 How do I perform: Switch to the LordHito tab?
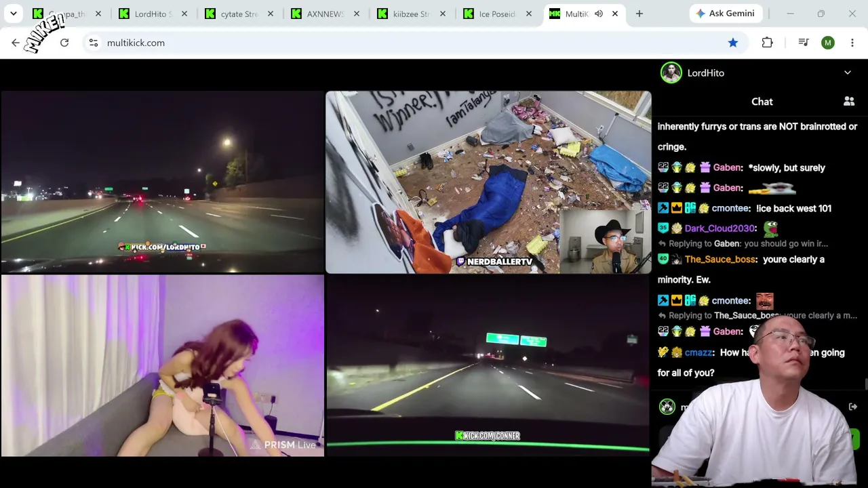click(x=153, y=14)
